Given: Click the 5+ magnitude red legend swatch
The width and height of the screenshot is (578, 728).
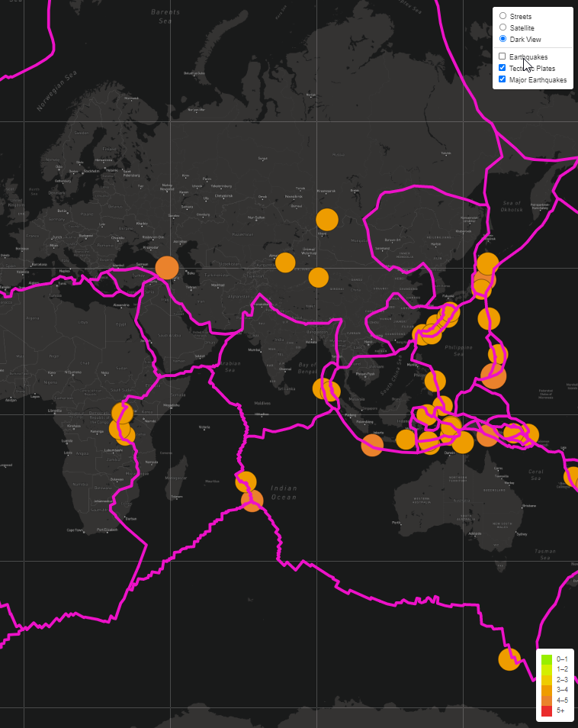Looking at the screenshot, I should (x=547, y=710).
